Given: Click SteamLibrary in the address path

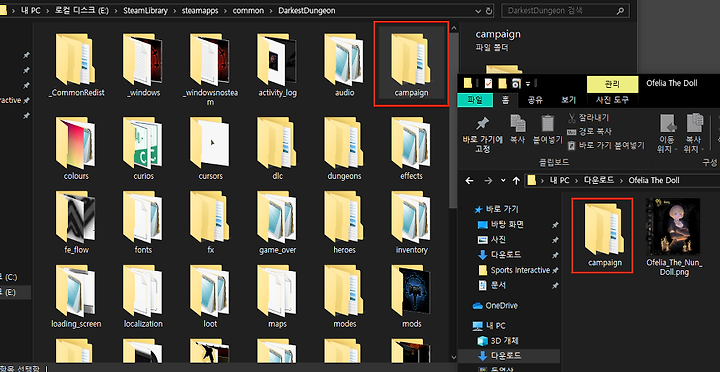Looking at the screenshot, I should [146, 10].
